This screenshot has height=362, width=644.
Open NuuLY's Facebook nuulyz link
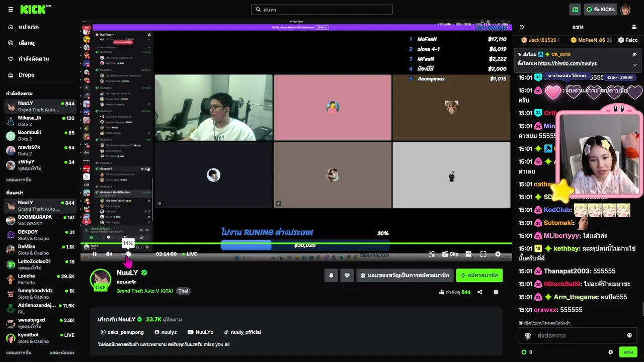(166, 332)
